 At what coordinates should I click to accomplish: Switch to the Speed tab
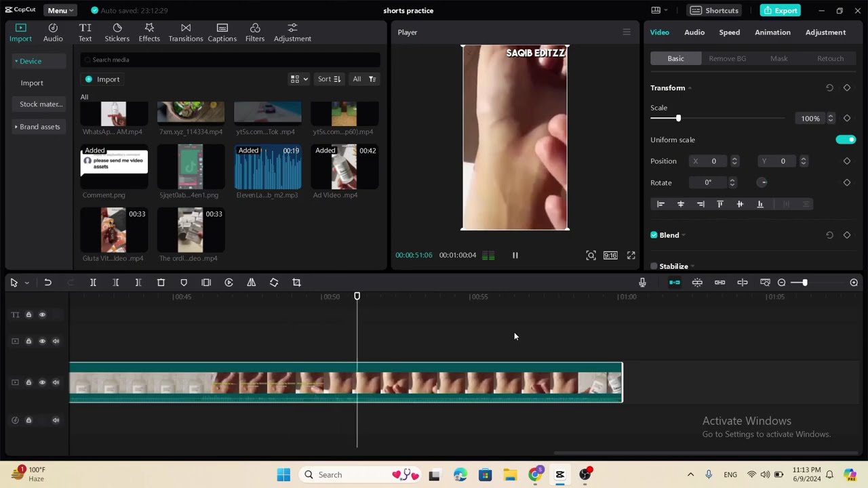pyautogui.click(x=730, y=33)
